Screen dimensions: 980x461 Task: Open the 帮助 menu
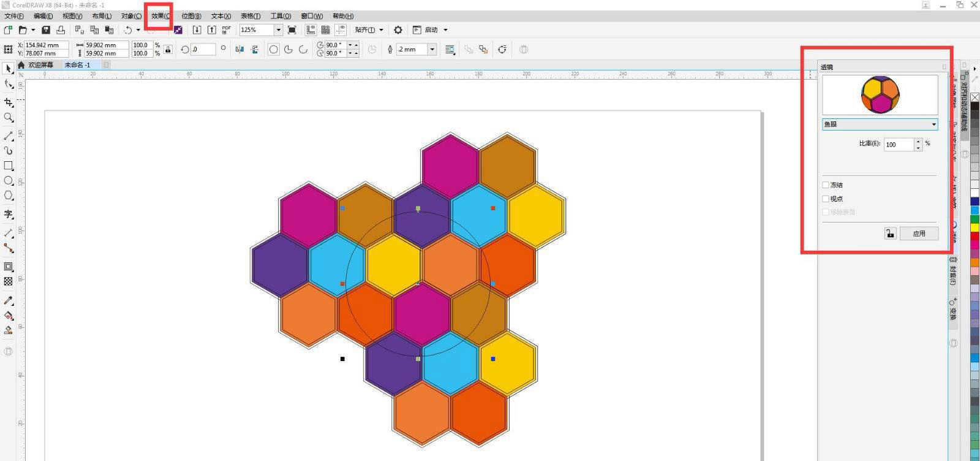click(343, 16)
